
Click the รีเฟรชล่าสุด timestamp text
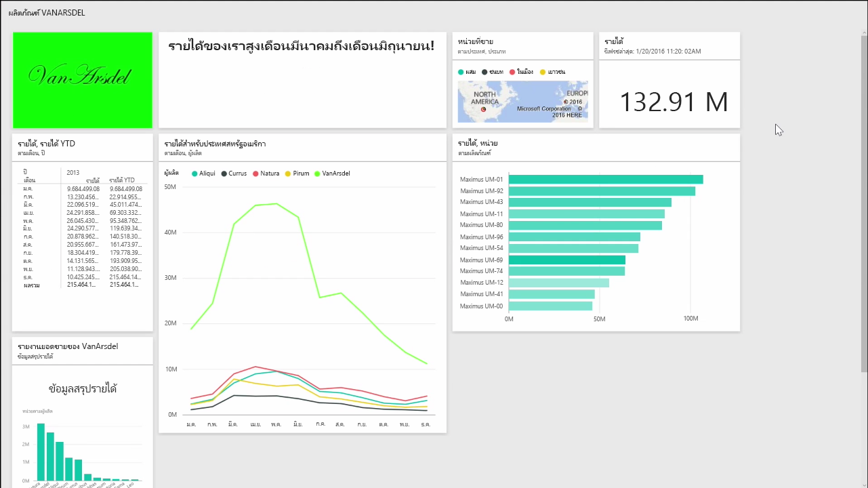[x=653, y=51]
